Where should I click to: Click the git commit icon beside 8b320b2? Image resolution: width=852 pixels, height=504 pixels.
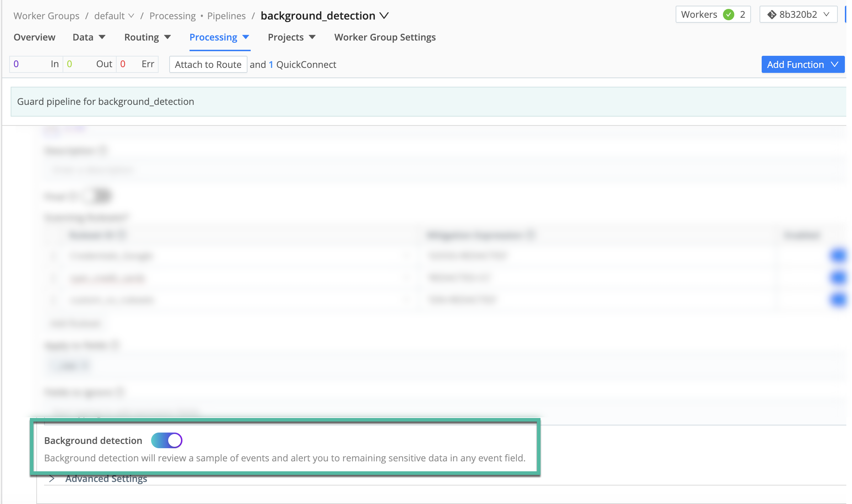(x=771, y=15)
